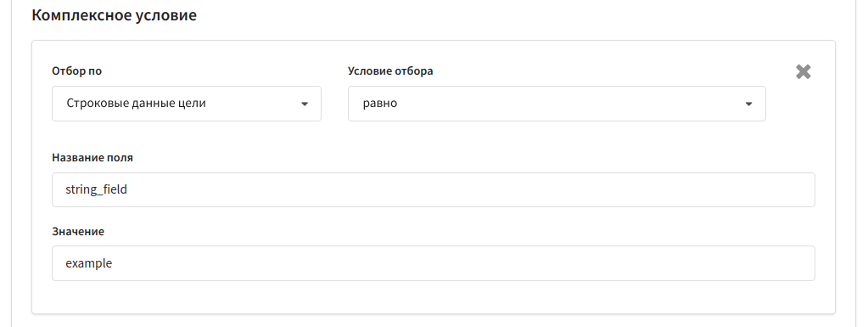Click the Условие отбора label
868x327 pixels.
tap(390, 71)
